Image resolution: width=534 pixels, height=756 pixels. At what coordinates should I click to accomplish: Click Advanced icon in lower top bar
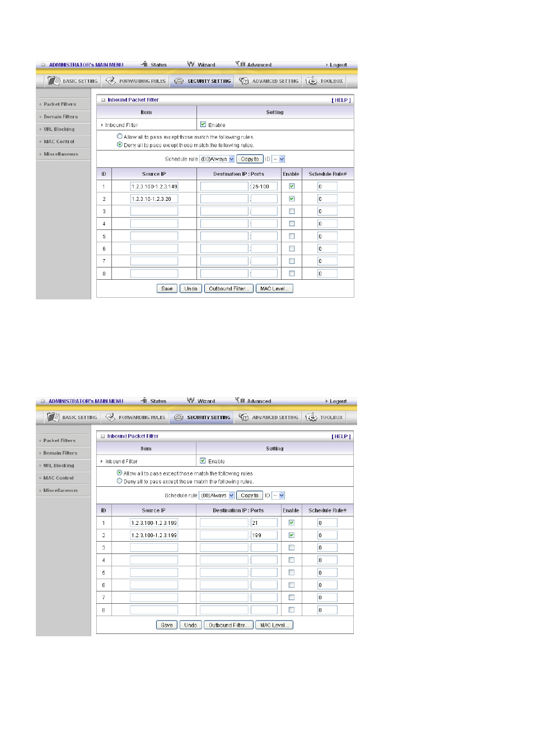(x=240, y=400)
